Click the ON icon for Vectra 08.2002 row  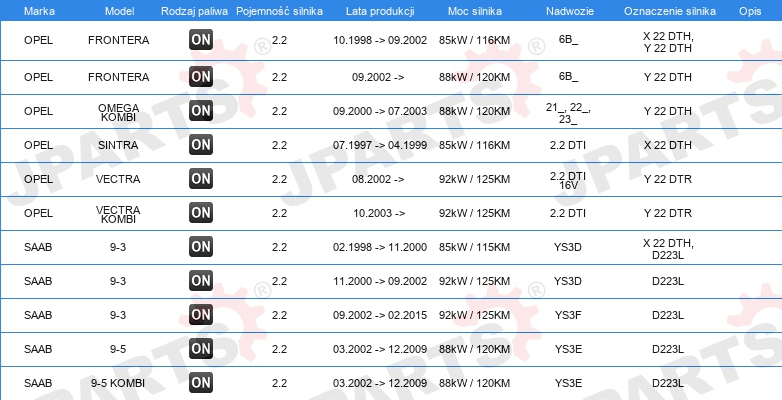click(200, 179)
